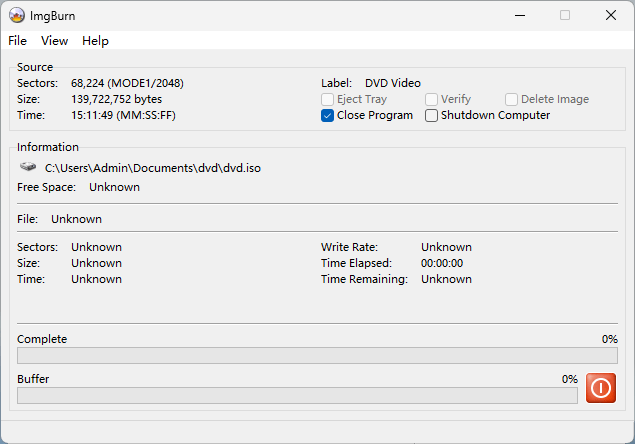Click the Buffer progress bar
The width and height of the screenshot is (635, 444).
297,396
